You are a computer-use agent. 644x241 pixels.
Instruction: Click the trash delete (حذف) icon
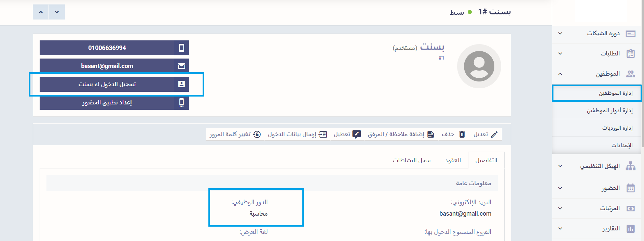point(462,134)
